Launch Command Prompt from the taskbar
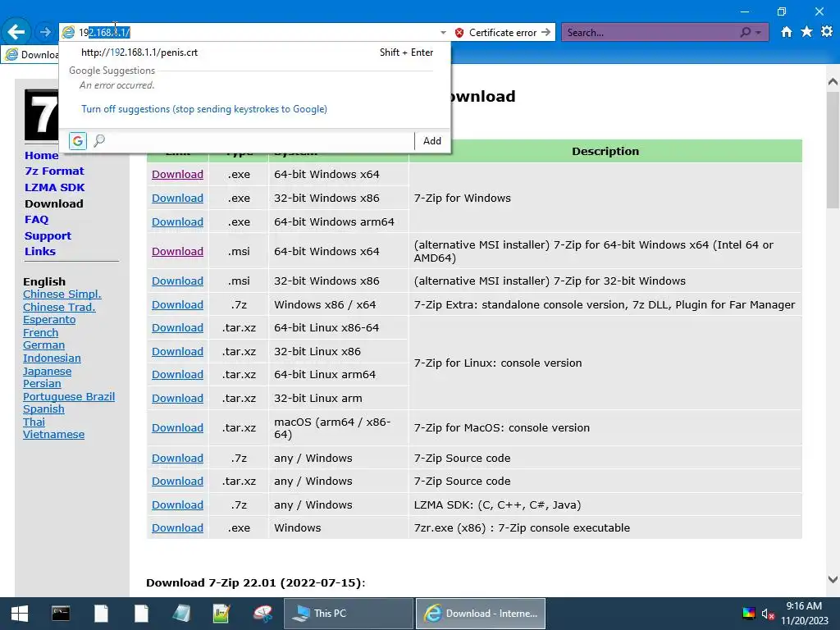 tap(61, 613)
